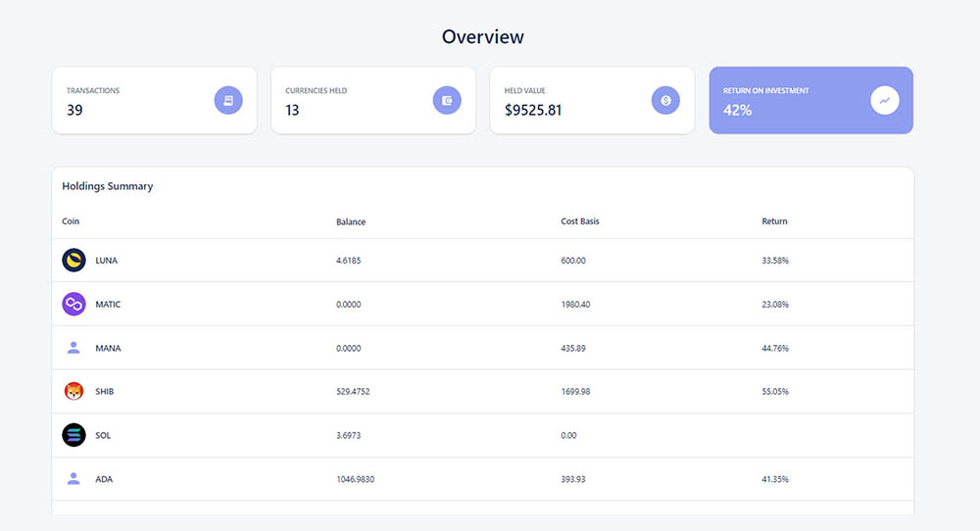Screen dimensions: 980x531
Task: Open the Transactions card
Action: pyautogui.click(x=155, y=100)
